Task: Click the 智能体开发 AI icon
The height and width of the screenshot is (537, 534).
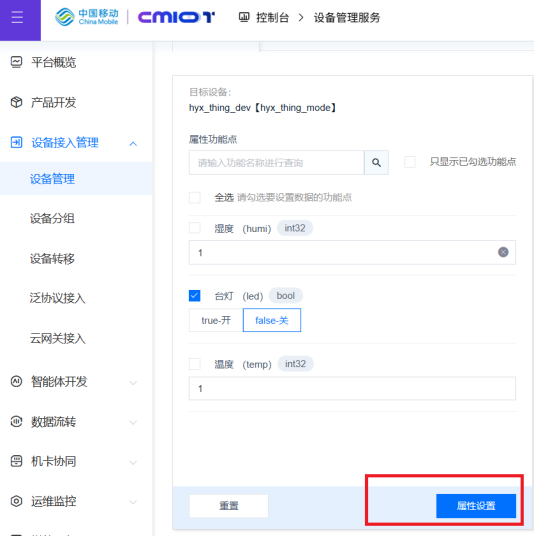Action: coord(16,381)
